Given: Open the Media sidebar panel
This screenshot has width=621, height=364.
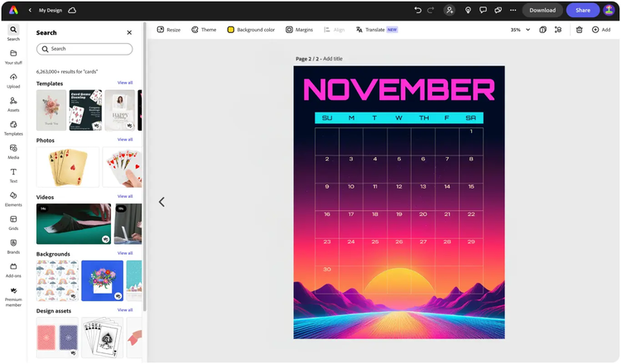Looking at the screenshot, I should 13,151.
